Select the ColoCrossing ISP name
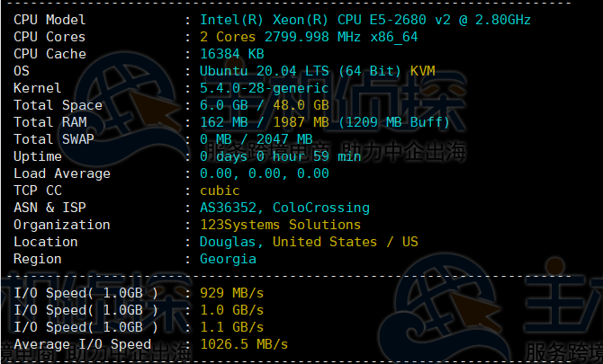 [321, 208]
